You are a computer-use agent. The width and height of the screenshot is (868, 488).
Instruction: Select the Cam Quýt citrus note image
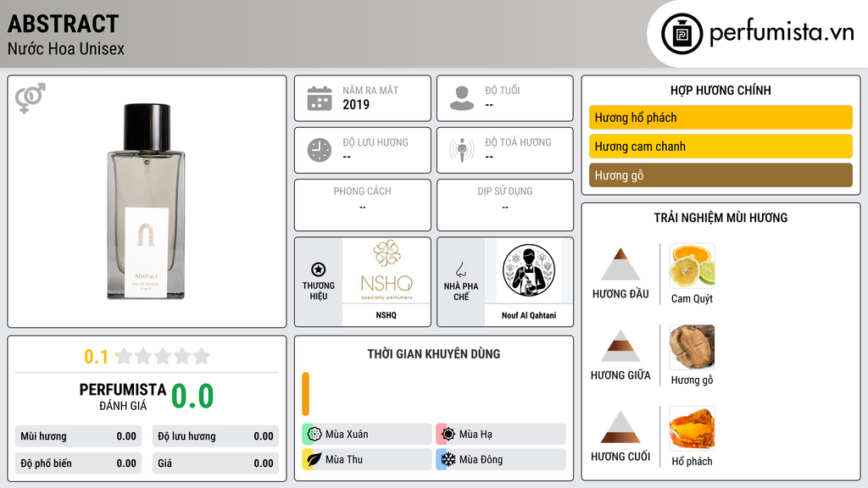692,265
